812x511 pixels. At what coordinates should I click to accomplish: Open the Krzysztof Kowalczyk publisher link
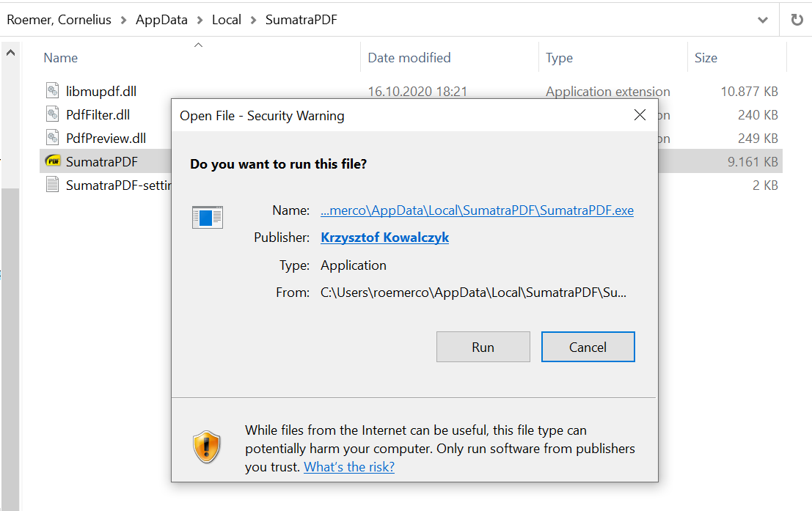(x=385, y=237)
